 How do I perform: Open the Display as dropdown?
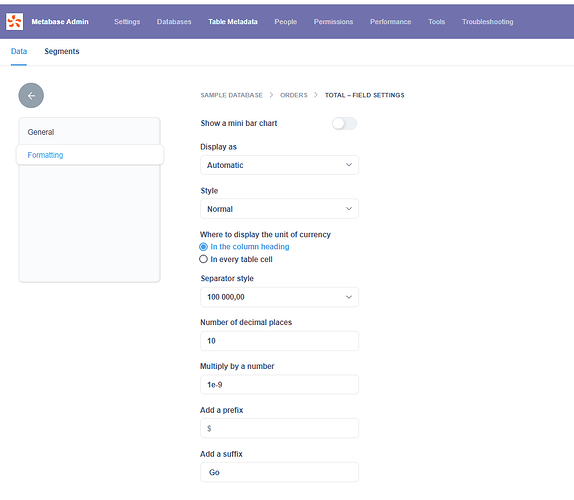[x=279, y=165]
